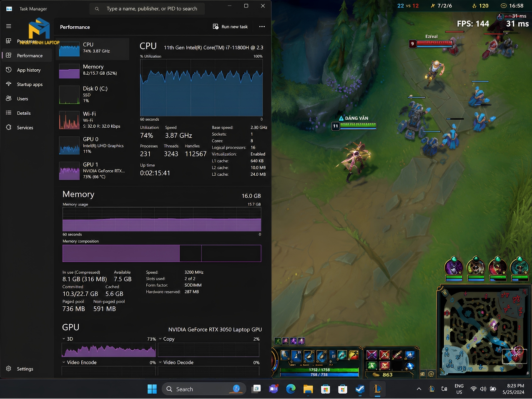This screenshot has width=532, height=399.
Task: Go to Startup apps
Action: (x=27, y=84)
